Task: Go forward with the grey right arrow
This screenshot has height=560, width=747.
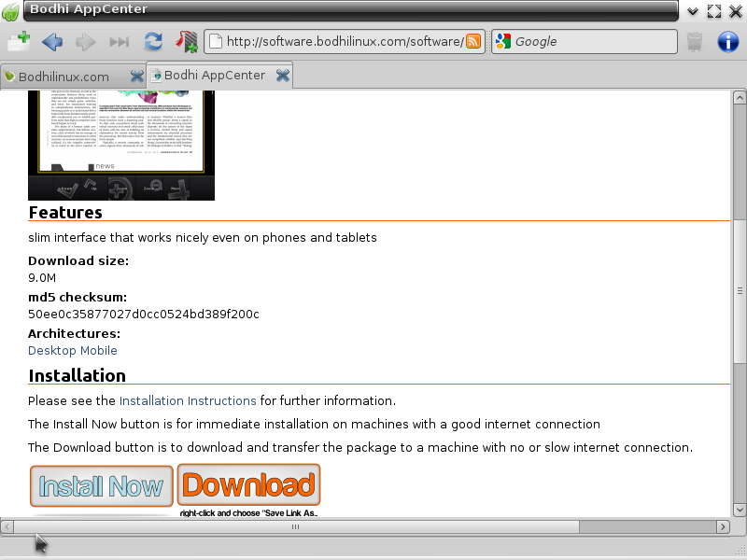Action: tap(86, 42)
